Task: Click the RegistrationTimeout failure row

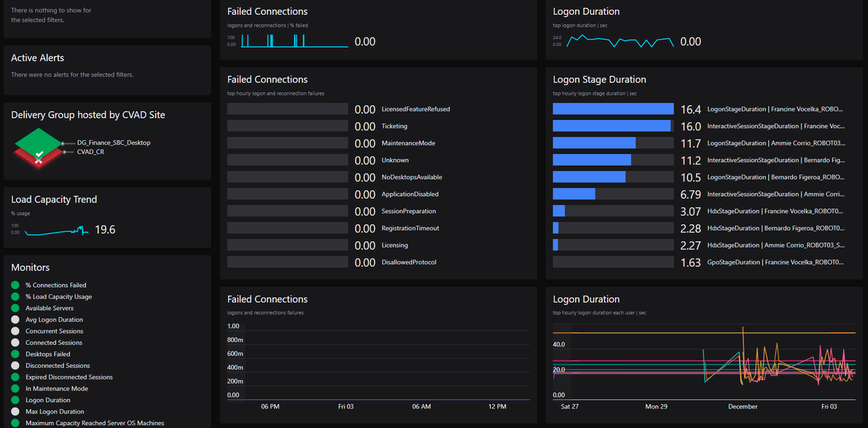Action: [x=333, y=228]
